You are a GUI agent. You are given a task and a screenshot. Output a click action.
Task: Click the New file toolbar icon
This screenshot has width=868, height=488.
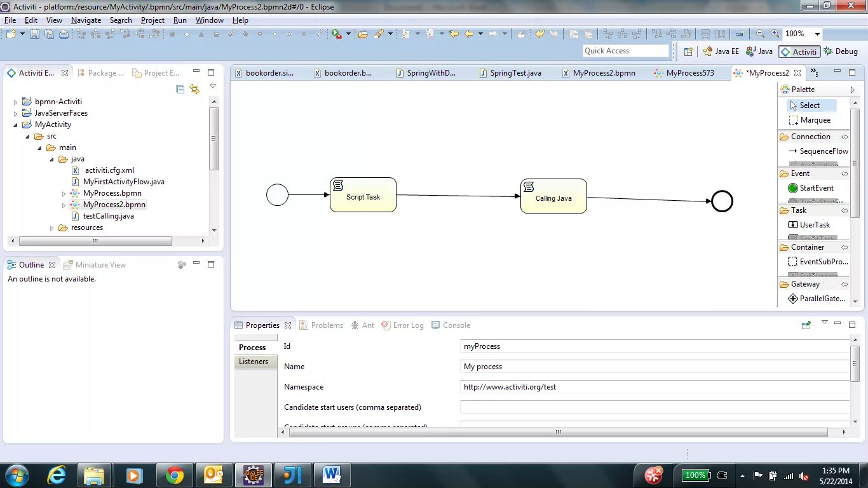pos(11,34)
